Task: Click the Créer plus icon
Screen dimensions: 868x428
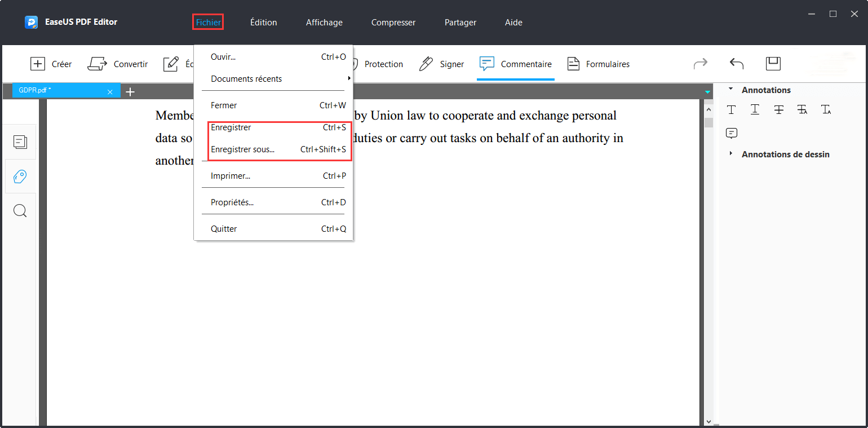Action: tap(38, 64)
